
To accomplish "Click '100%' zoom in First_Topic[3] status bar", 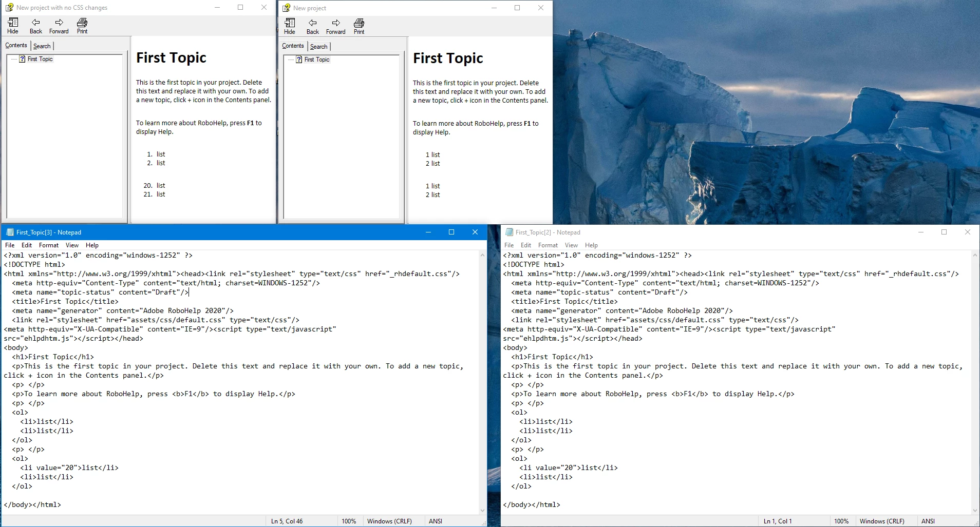I will click(x=349, y=521).
